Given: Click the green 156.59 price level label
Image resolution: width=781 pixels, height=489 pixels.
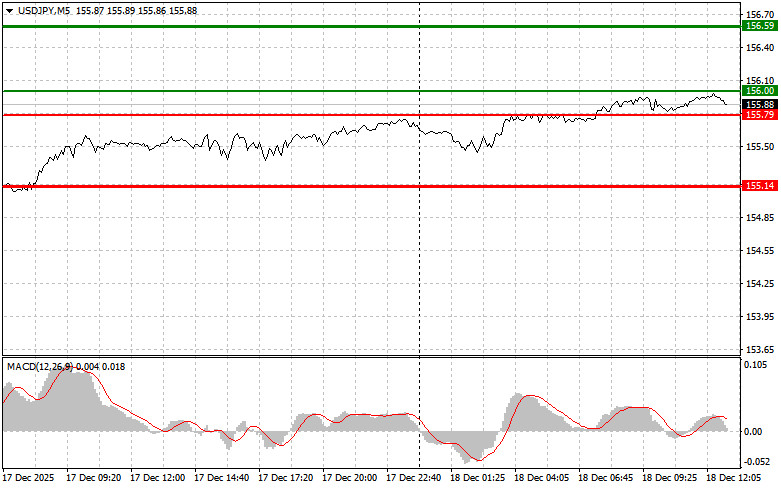Looking at the screenshot, I should (x=760, y=26).
